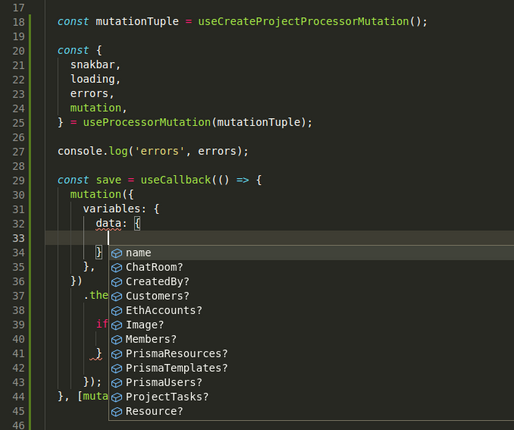Pick the Resource? completion item
Viewport: 514px width, 430px height.
312,411
